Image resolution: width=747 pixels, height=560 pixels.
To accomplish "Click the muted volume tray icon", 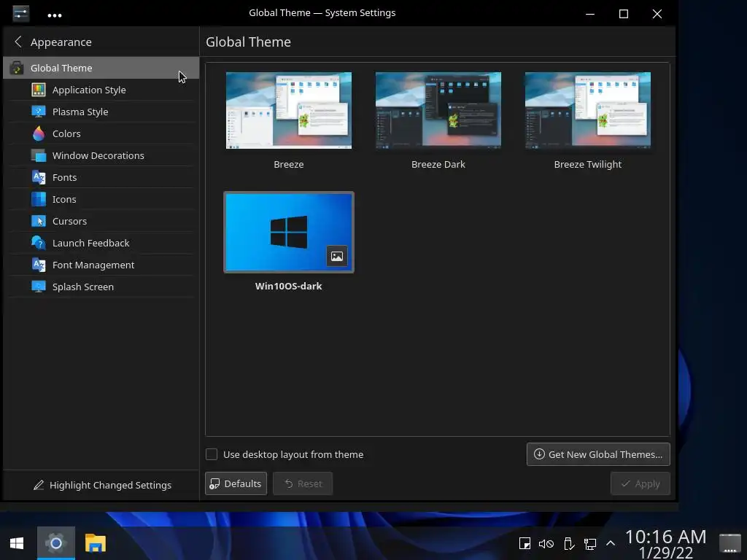I will [x=546, y=543].
